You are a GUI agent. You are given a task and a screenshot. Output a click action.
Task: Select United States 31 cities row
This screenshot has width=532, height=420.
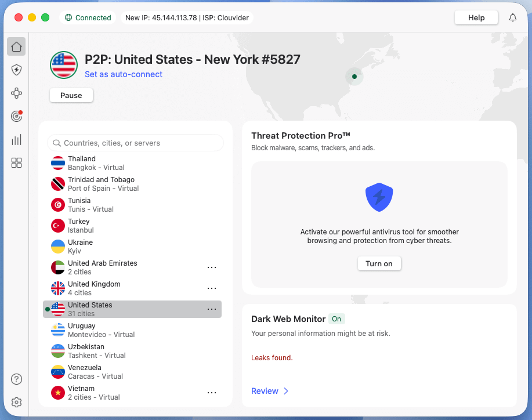pyautogui.click(x=132, y=309)
